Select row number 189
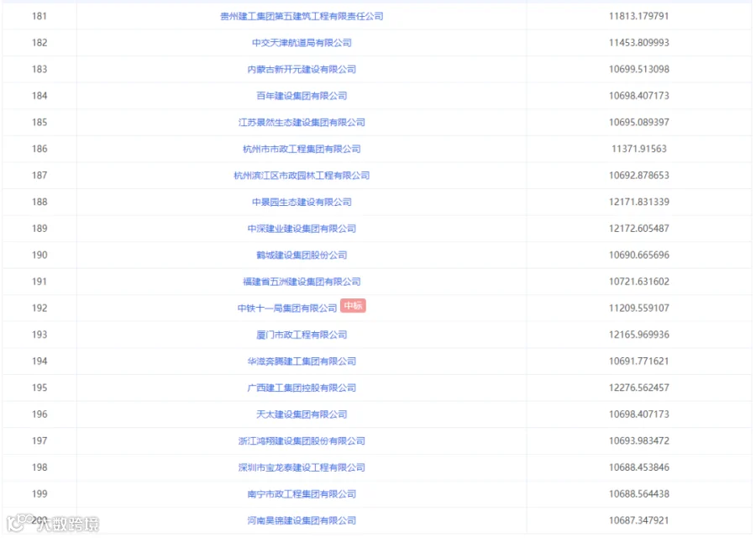The height and width of the screenshot is (538, 756). pos(39,228)
